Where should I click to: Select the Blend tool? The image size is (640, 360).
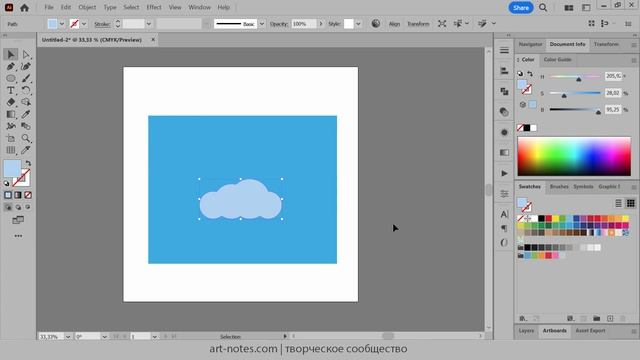[x=26, y=126]
